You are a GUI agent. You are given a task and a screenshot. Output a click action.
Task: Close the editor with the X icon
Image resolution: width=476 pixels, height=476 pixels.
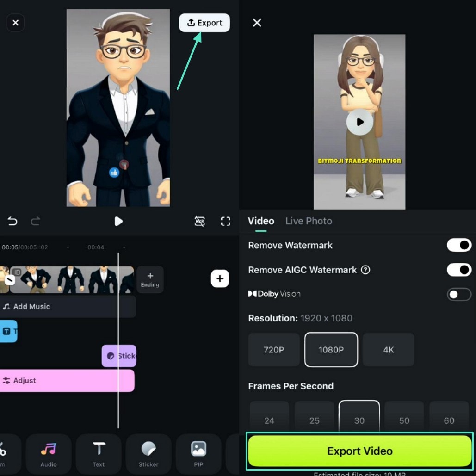coord(15,23)
